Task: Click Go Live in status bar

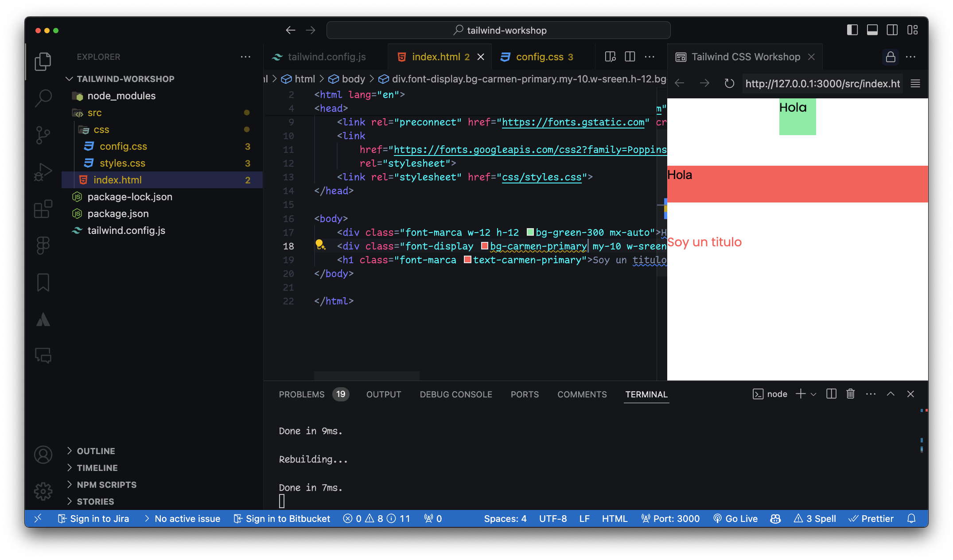Action: point(735,518)
